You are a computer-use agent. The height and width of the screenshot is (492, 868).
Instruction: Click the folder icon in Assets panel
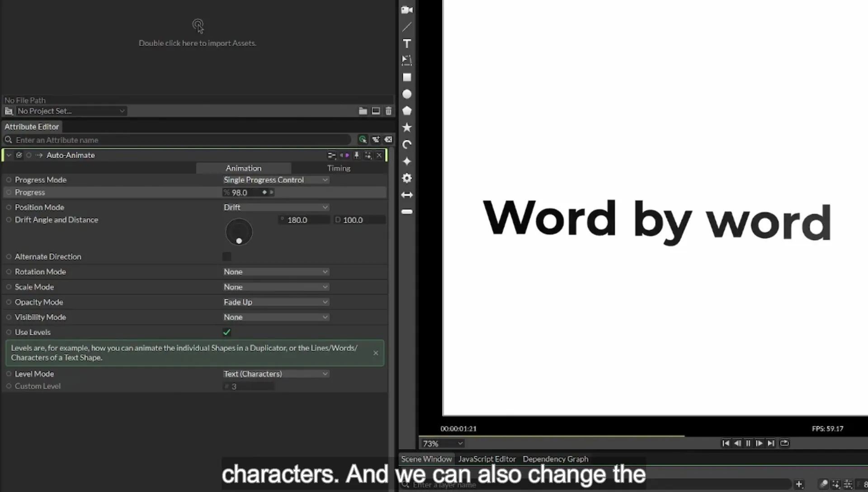pyautogui.click(x=363, y=111)
